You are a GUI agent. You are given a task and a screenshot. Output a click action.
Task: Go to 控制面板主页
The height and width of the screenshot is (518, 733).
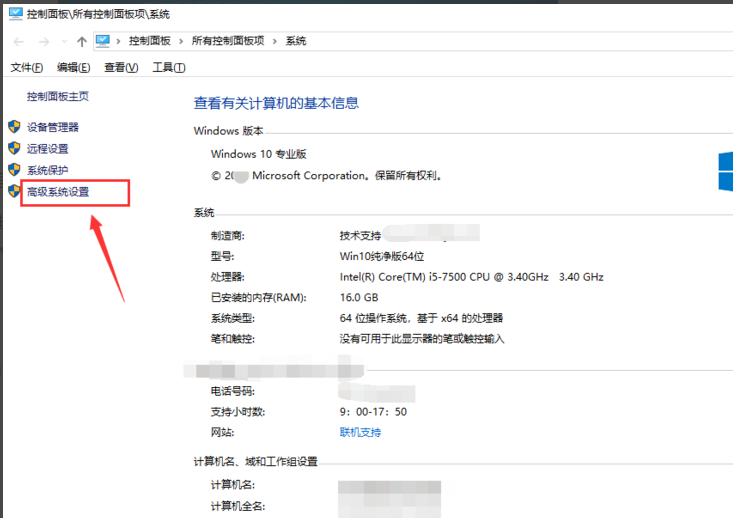58,96
